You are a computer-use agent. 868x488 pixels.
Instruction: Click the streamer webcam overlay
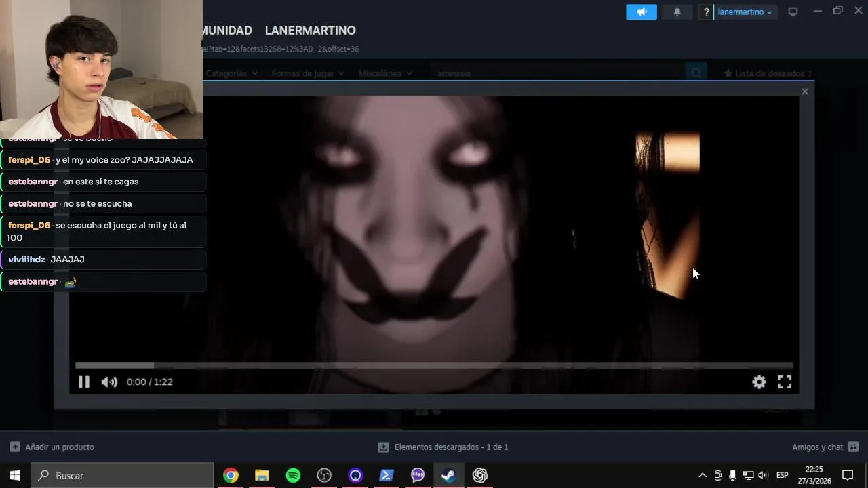[x=101, y=69]
